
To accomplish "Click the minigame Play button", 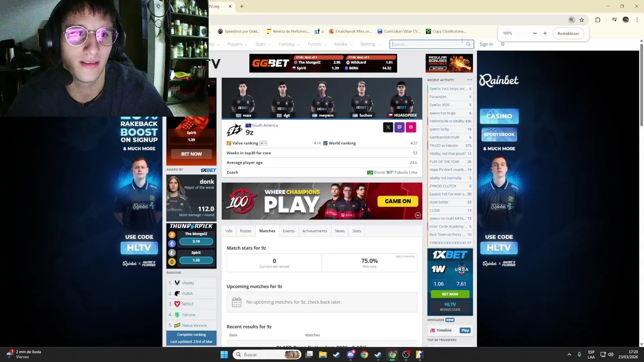I will click(465, 330).
